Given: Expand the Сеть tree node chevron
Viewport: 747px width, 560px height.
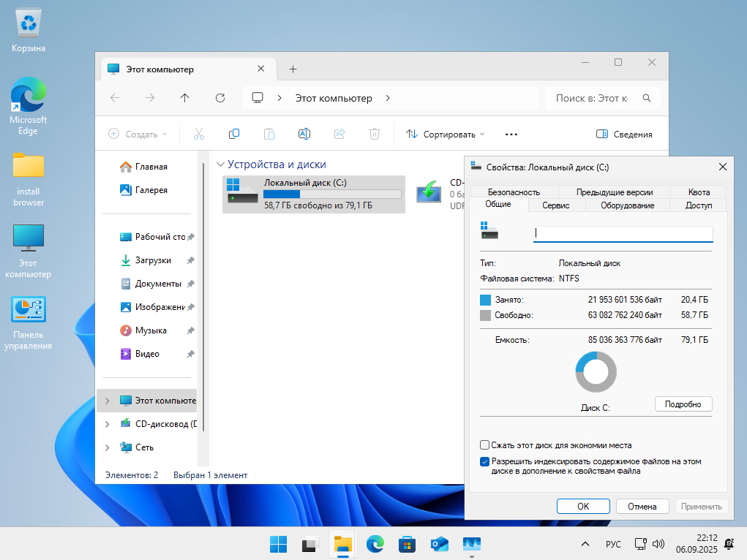Looking at the screenshot, I should click(x=108, y=447).
